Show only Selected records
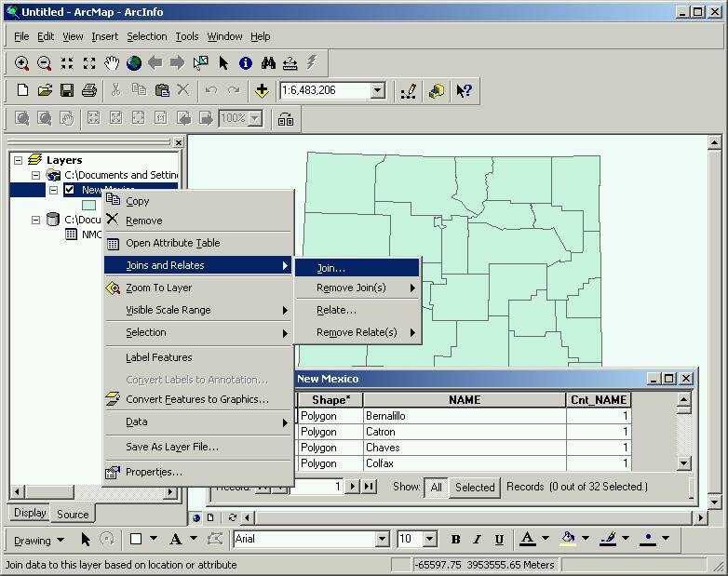This screenshot has width=728, height=576. pyautogui.click(x=475, y=488)
